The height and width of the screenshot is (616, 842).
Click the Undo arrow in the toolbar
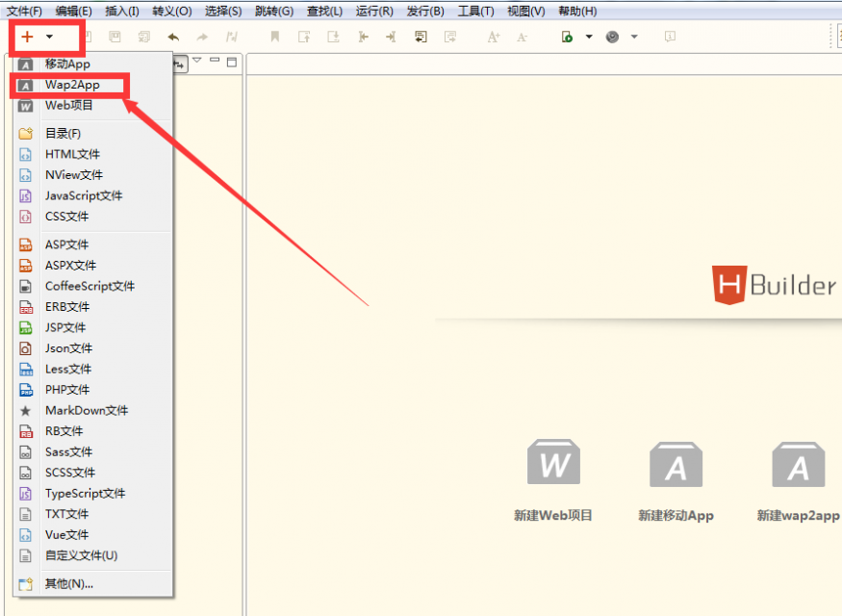tap(173, 37)
